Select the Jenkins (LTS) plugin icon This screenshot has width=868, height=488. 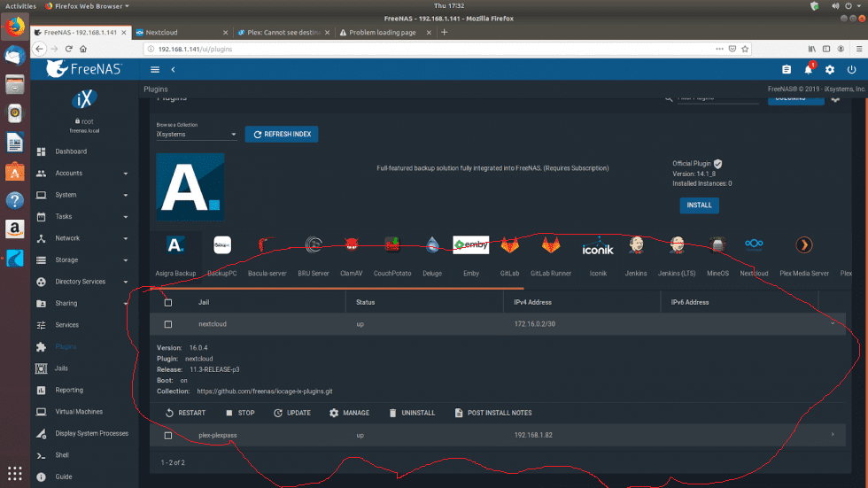[x=677, y=244]
